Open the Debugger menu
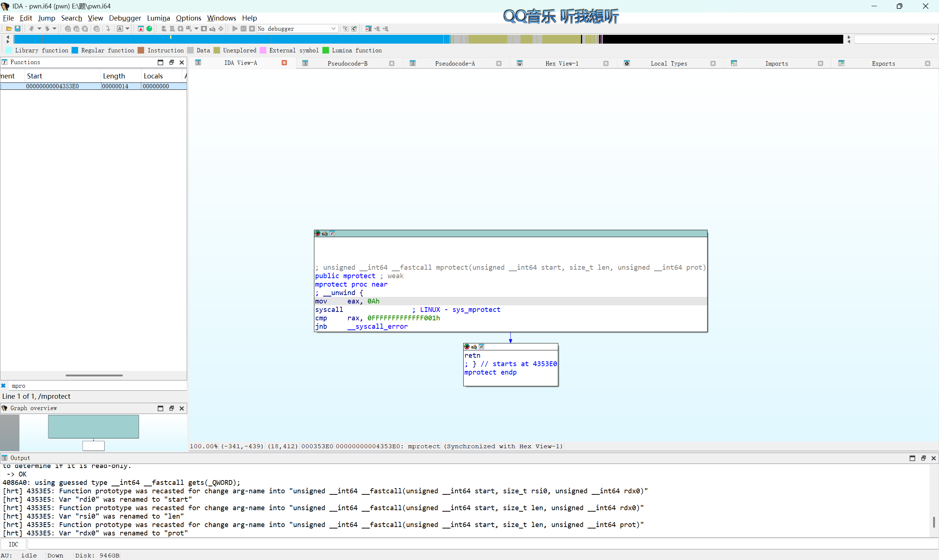 [125, 18]
